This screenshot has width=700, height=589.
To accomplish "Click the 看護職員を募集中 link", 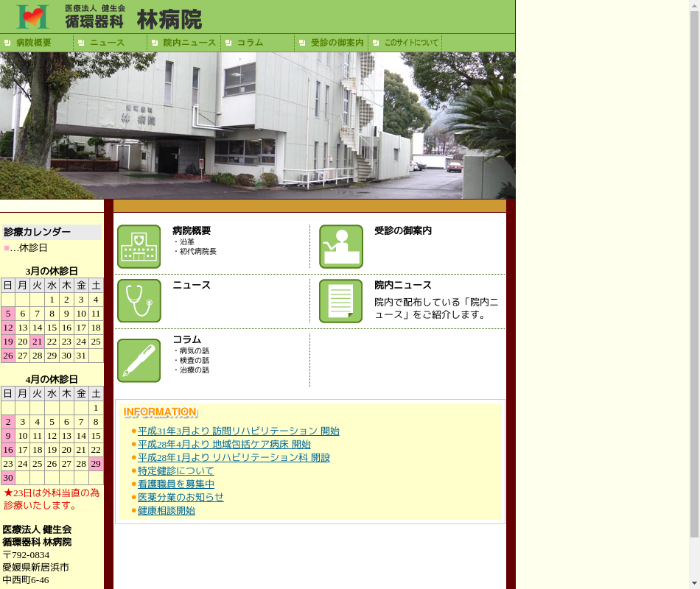I will coord(175,484).
